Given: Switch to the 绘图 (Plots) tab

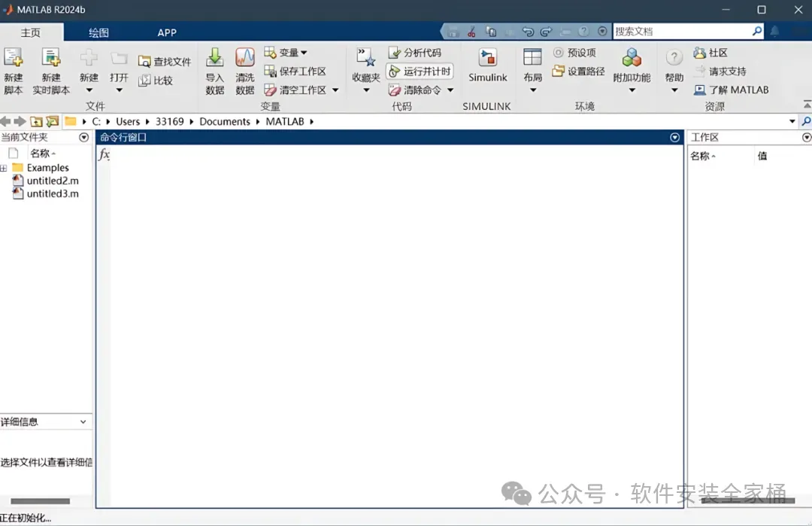Looking at the screenshot, I should 98,32.
